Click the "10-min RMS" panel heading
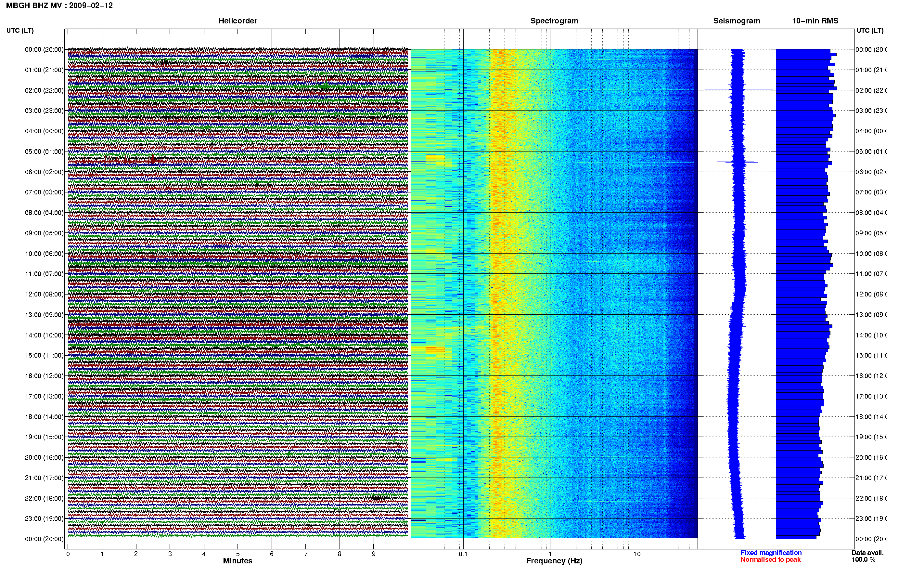The height and width of the screenshot is (578, 924). tap(815, 21)
